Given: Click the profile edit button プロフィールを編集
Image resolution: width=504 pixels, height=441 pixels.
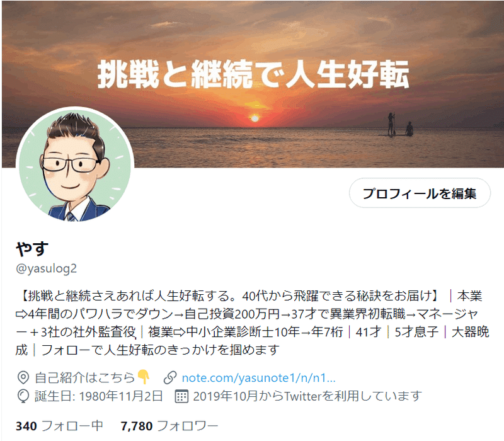Looking at the screenshot, I should pyautogui.click(x=420, y=193).
